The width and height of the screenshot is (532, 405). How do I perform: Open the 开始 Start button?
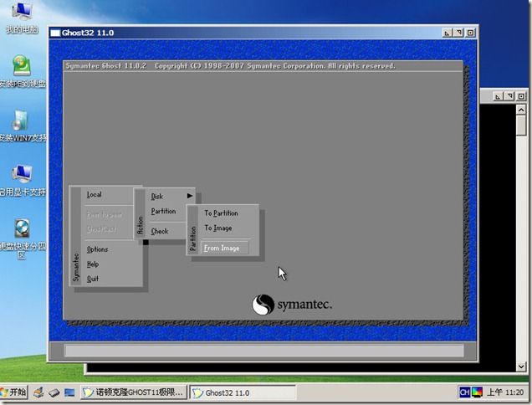(x=13, y=392)
